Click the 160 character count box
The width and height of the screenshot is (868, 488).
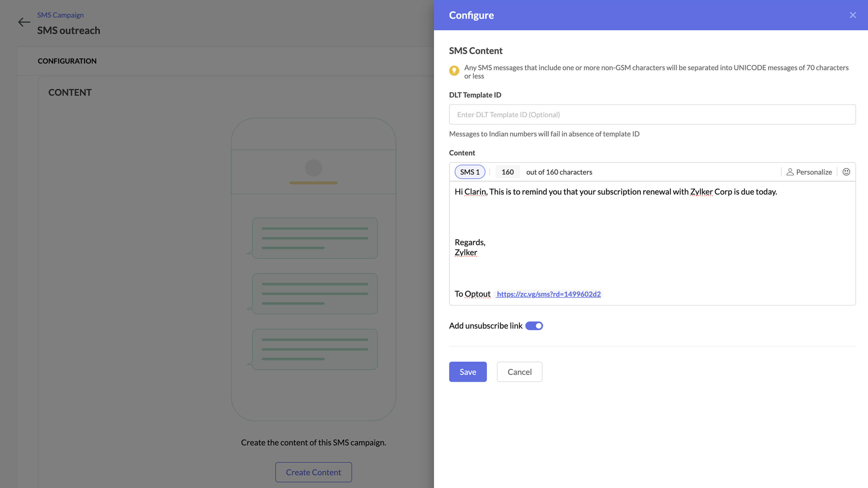(x=508, y=172)
